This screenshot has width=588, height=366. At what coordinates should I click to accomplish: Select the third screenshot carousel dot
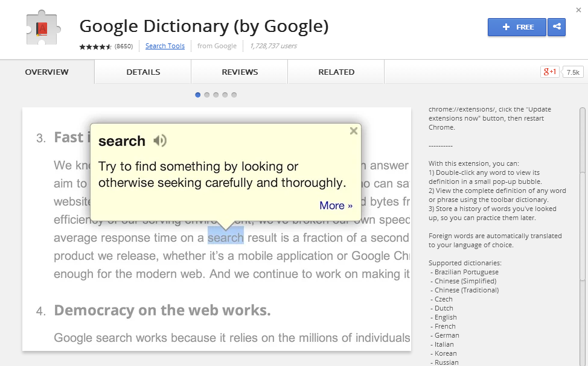coord(216,95)
